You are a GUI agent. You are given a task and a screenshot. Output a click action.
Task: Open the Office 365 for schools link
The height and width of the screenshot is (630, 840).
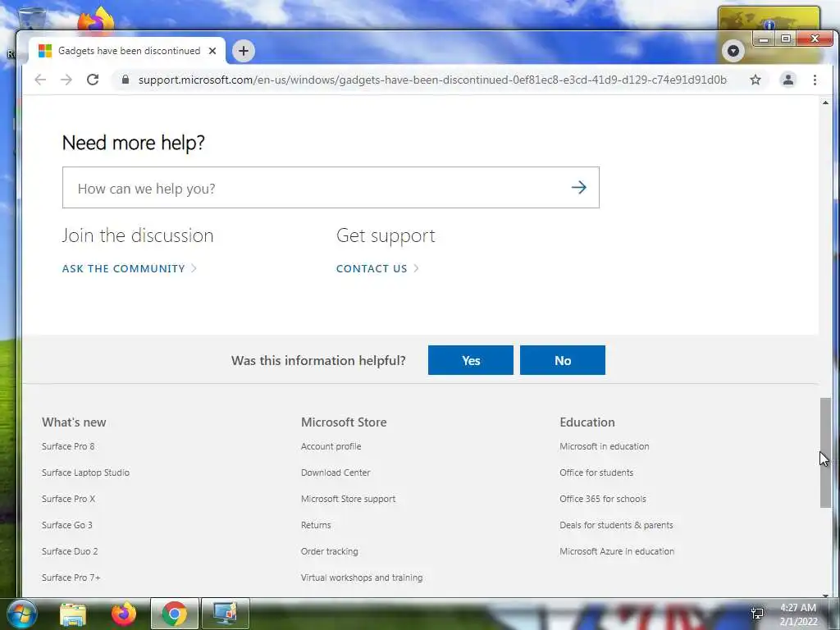pos(603,499)
